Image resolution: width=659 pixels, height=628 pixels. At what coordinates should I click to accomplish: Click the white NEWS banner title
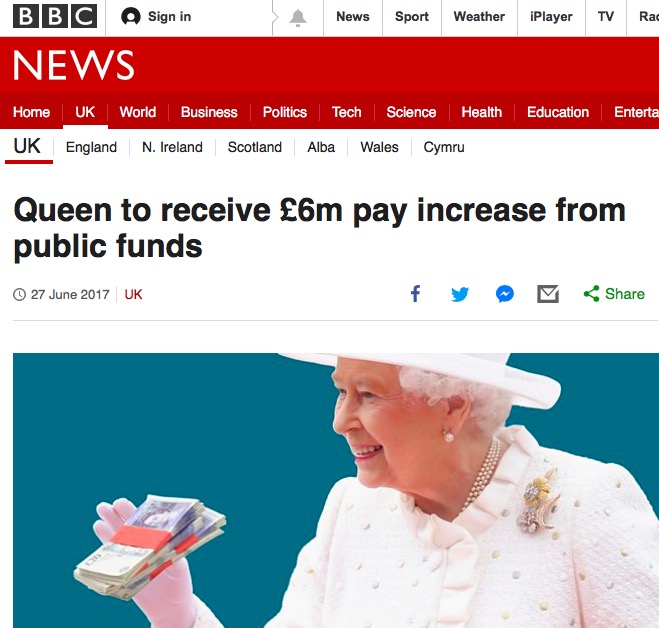(x=74, y=65)
